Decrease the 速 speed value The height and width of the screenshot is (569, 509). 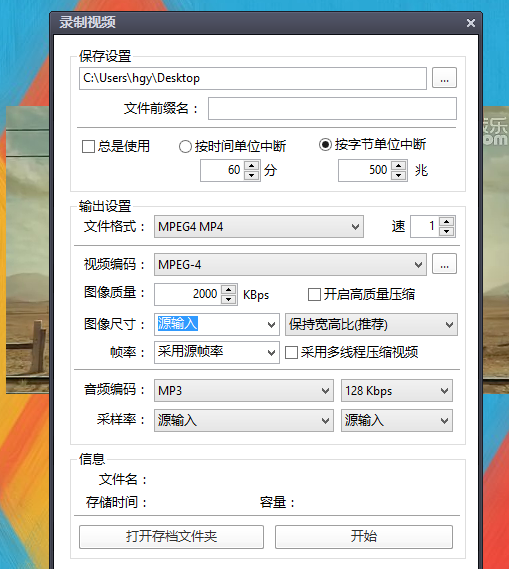pyautogui.click(x=447, y=231)
